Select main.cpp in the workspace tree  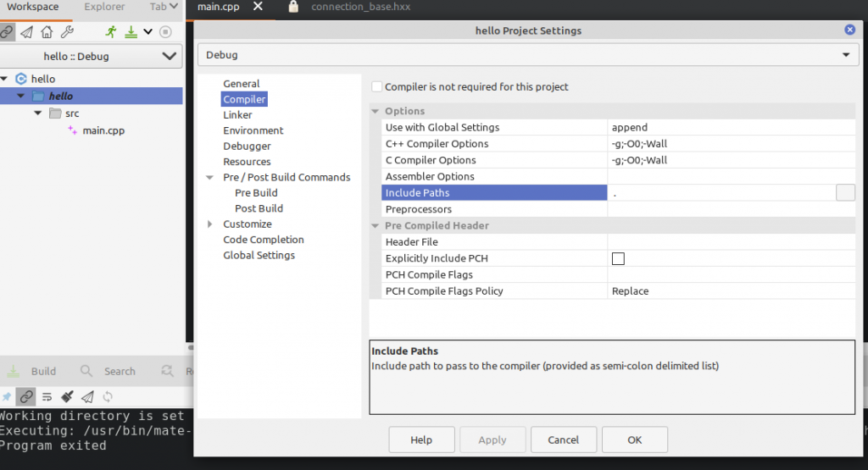[x=103, y=130]
